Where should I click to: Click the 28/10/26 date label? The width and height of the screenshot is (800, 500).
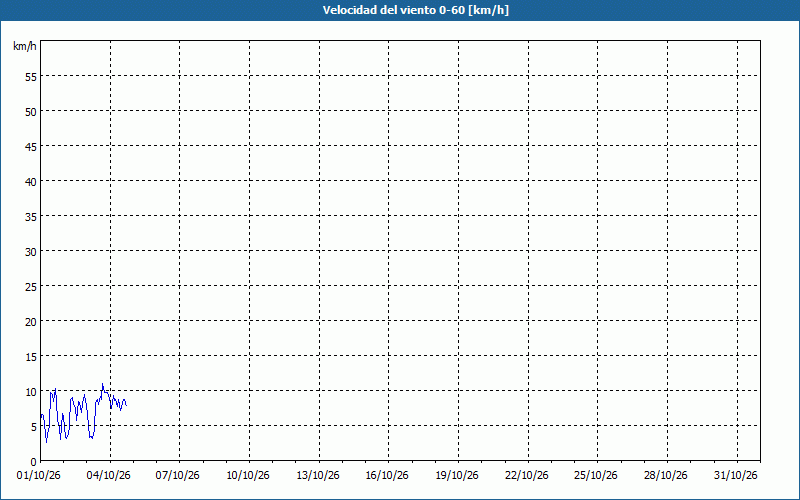tap(666, 476)
